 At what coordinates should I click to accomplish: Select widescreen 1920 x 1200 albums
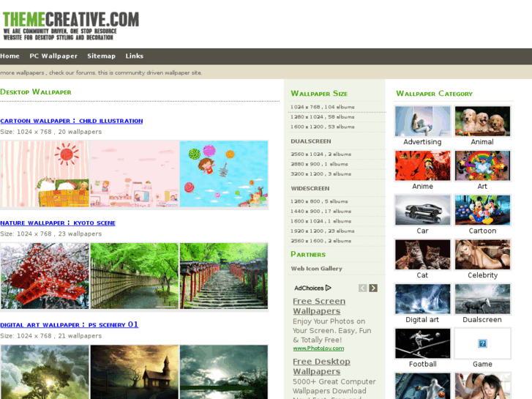pos(322,231)
